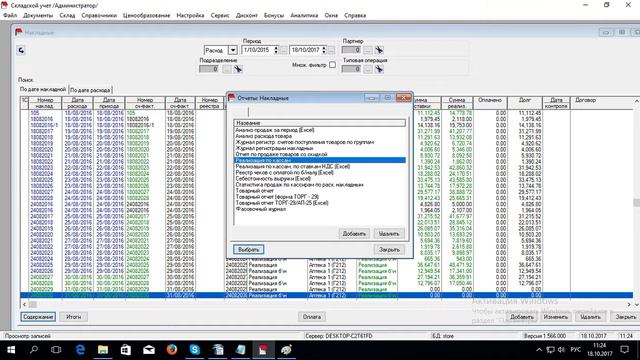Click the Содержание button
The image size is (640, 360).
click(38, 317)
